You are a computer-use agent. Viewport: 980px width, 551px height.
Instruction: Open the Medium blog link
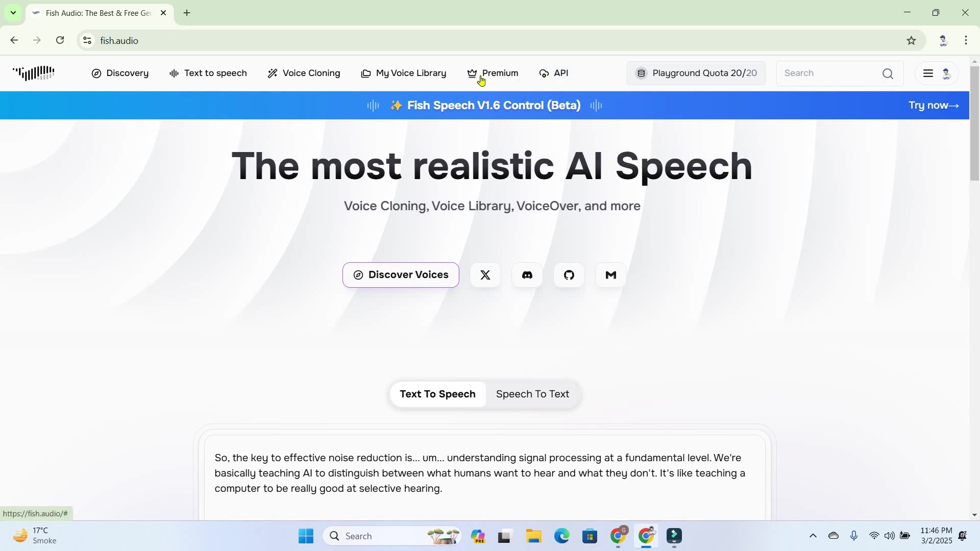611,275
